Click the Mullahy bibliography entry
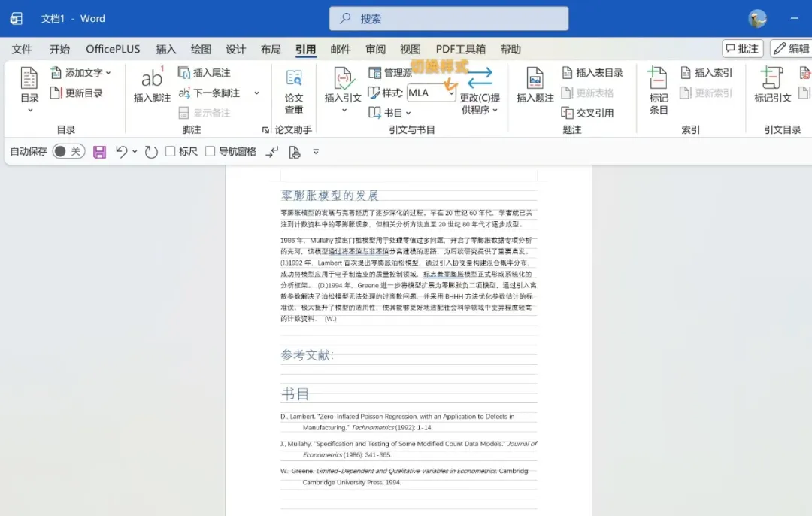812x516 pixels. pos(409,449)
